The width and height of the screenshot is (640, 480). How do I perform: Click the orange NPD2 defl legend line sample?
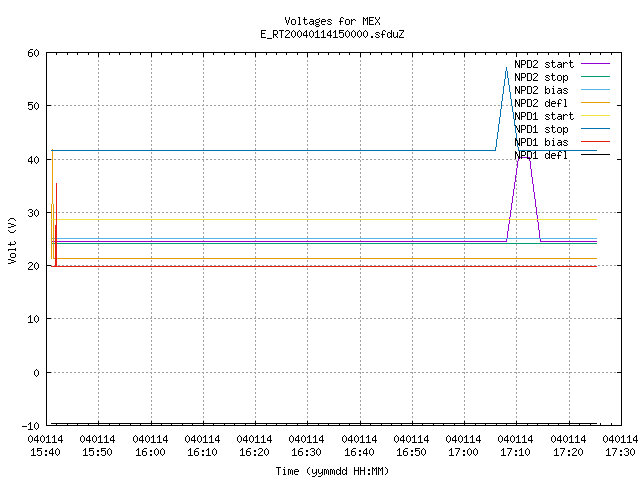(x=595, y=103)
